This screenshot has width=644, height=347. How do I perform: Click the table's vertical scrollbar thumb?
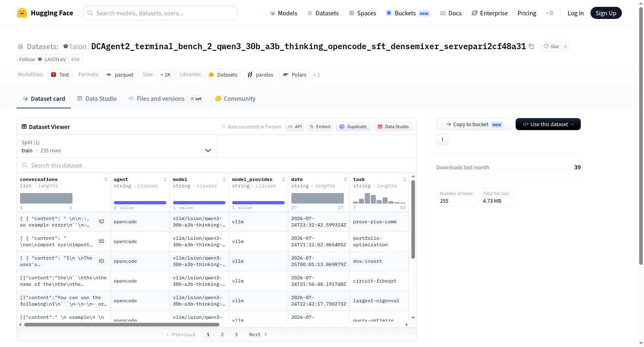coord(413,219)
